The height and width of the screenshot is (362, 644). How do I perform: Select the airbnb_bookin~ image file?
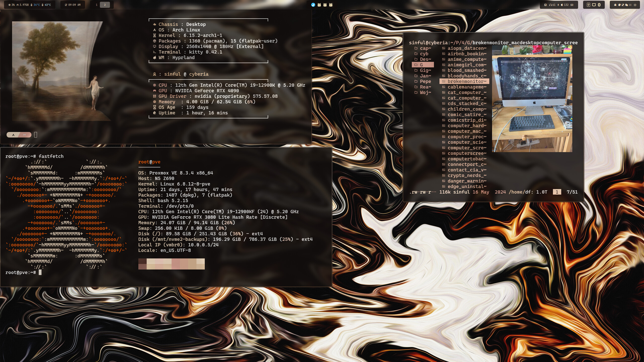point(464,54)
